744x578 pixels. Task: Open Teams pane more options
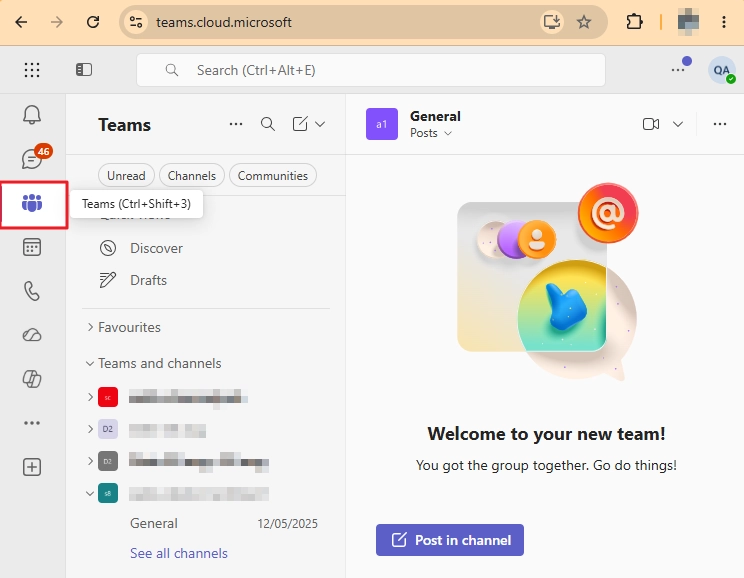click(236, 124)
